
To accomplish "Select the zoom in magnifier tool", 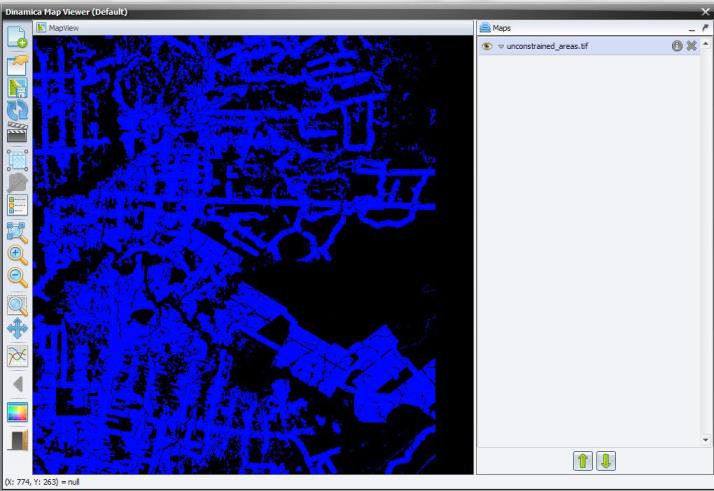I will point(18,256).
